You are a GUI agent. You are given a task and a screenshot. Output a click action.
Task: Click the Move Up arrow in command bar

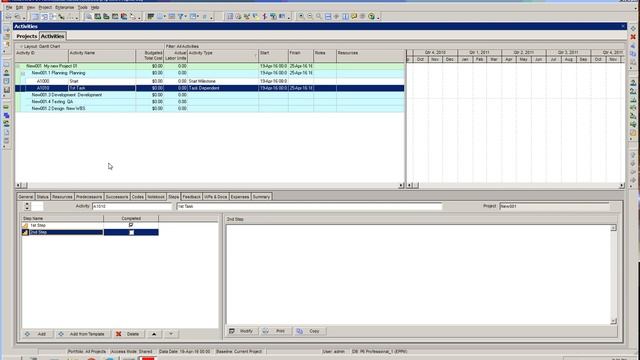tap(633, 155)
